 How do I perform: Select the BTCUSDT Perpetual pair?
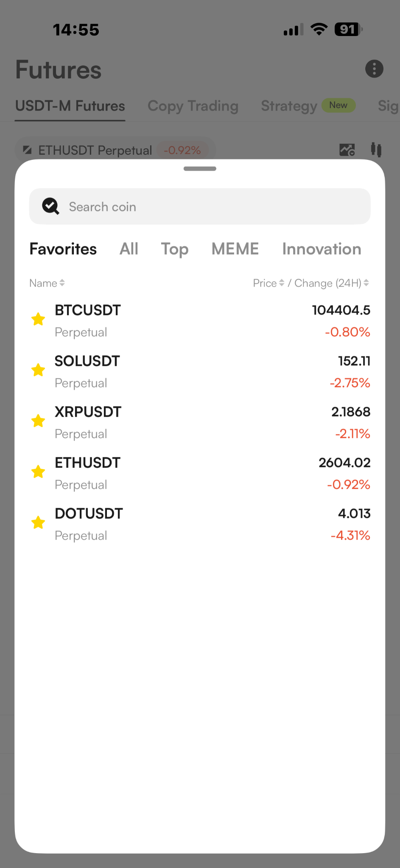(200, 321)
